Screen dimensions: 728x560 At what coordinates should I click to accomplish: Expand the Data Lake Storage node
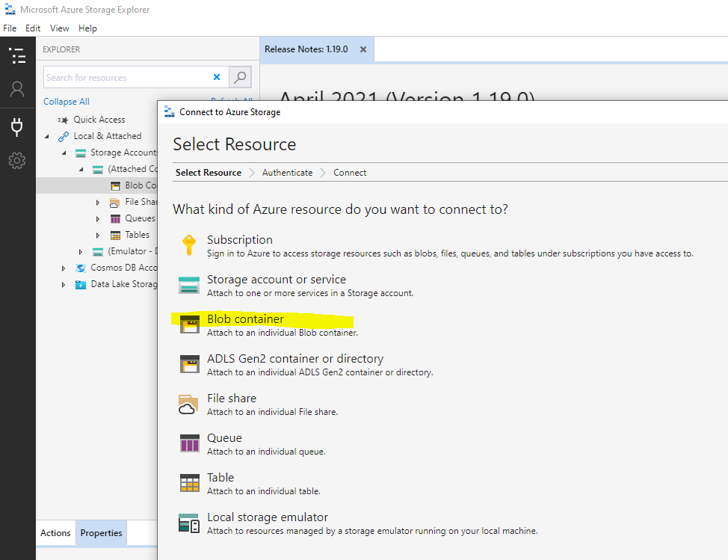pyautogui.click(x=64, y=285)
